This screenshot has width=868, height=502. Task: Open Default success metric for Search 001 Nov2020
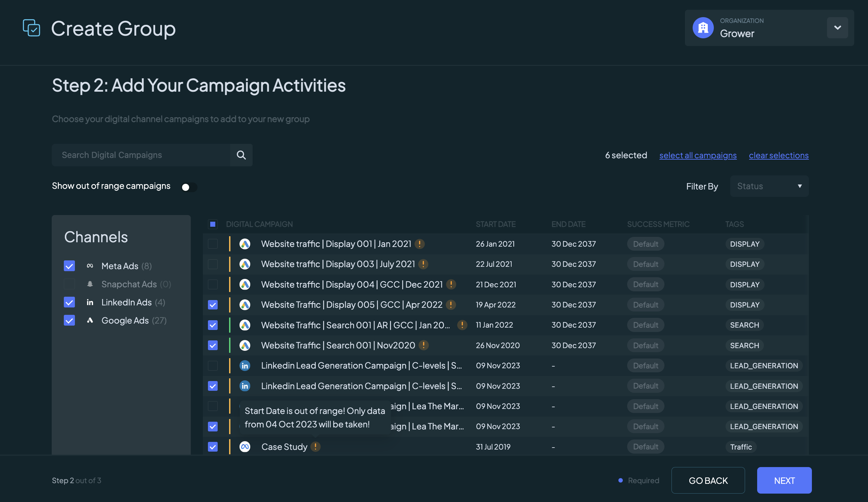pyautogui.click(x=645, y=345)
